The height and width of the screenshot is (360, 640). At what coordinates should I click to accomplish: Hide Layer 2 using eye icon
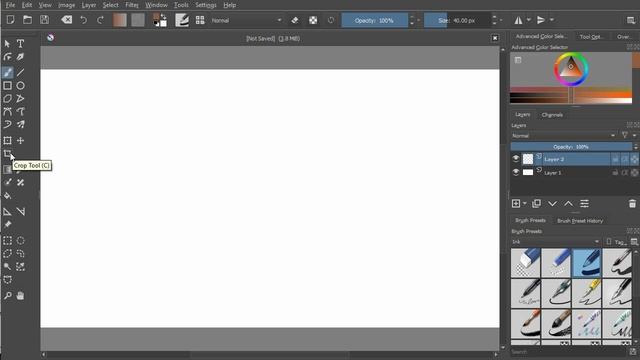point(516,159)
